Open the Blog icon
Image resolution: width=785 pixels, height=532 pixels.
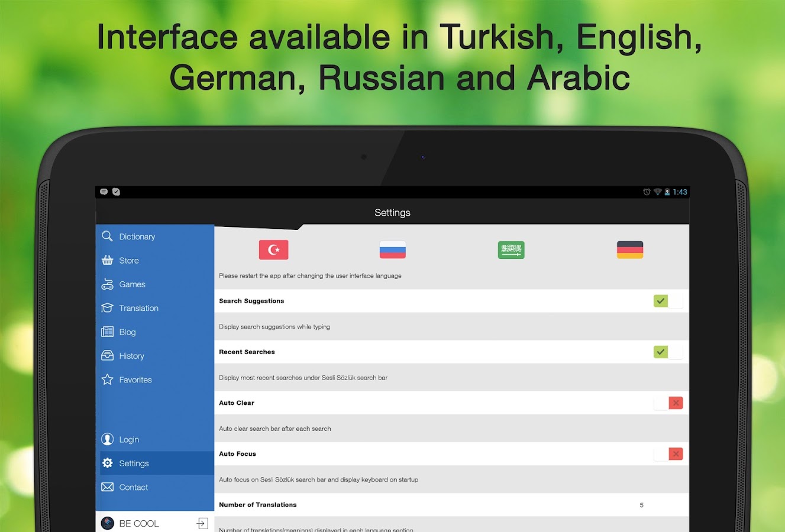107,332
